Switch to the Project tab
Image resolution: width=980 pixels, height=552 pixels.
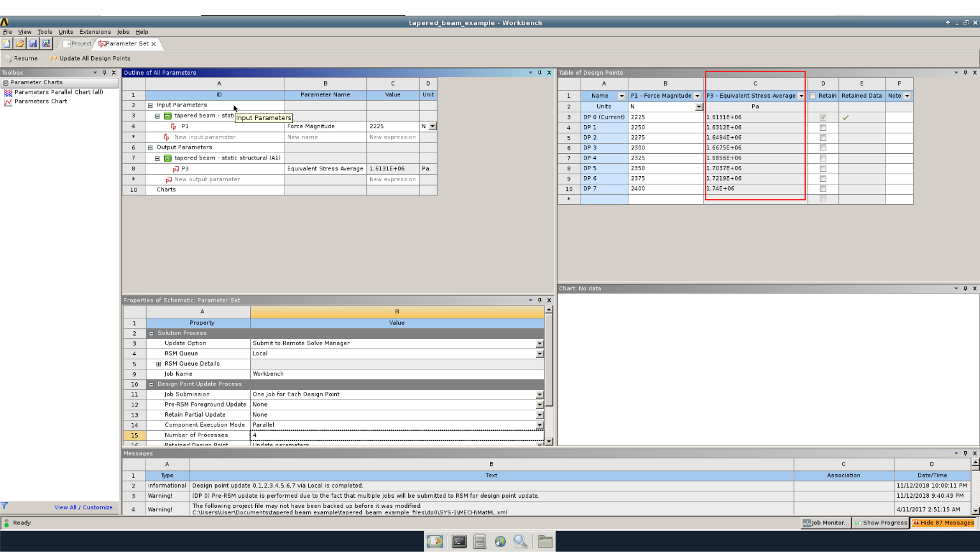tap(77, 44)
